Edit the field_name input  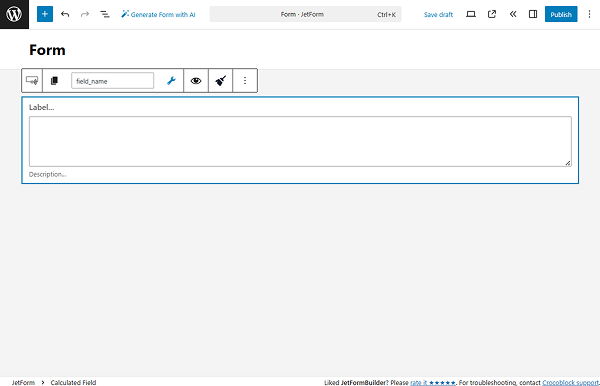[x=112, y=81]
